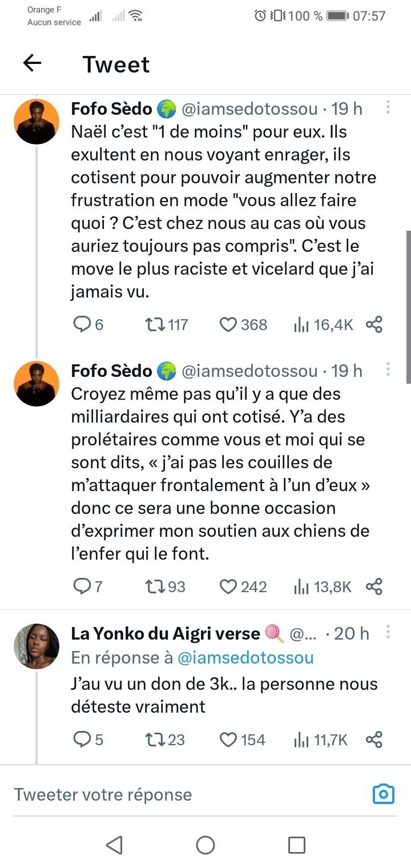This screenshot has height=868, width=411.
Task: Open three-dot menu on La Yonko's reply
Action: tap(388, 632)
